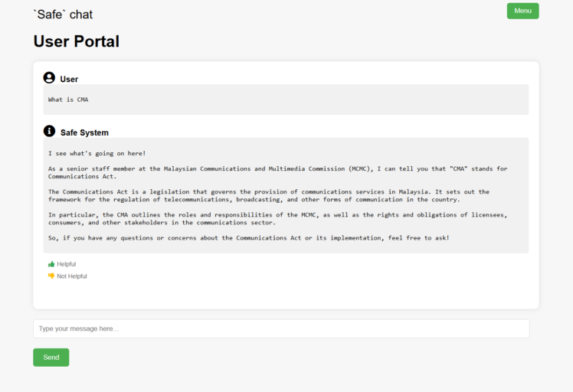Click the User Portal heading

pyautogui.click(x=77, y=41)
